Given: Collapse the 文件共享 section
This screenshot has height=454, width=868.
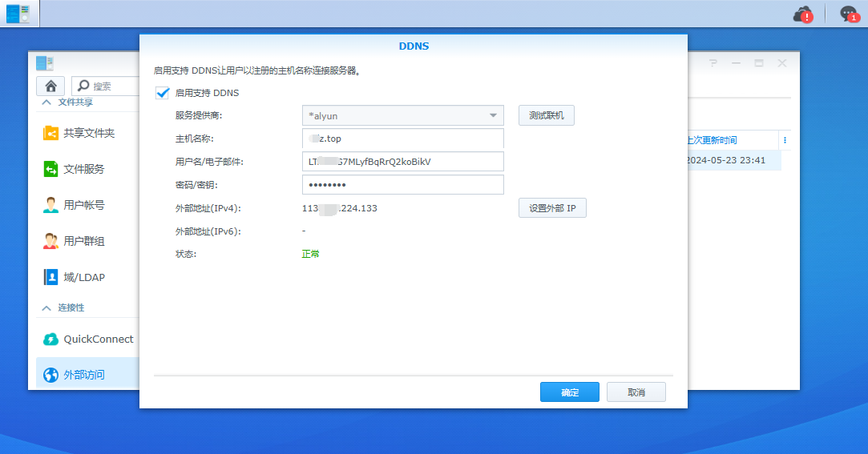Looking at the screenshot, I should [46, 102].
